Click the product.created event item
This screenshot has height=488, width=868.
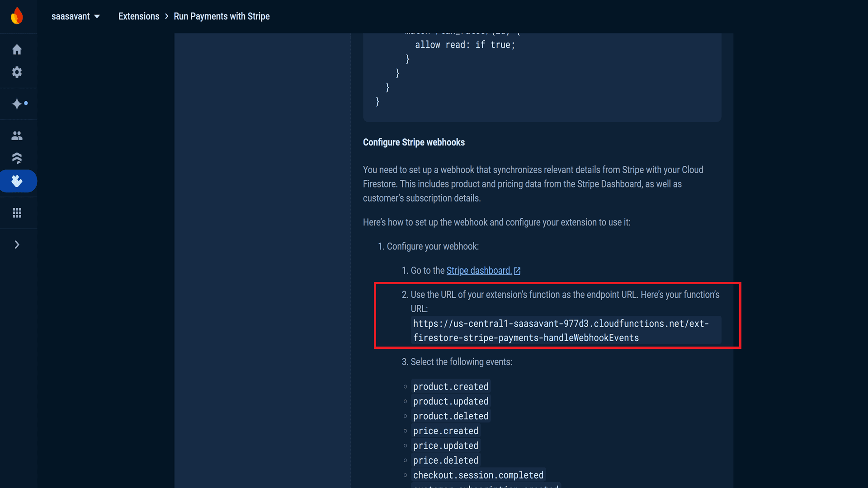451,386
